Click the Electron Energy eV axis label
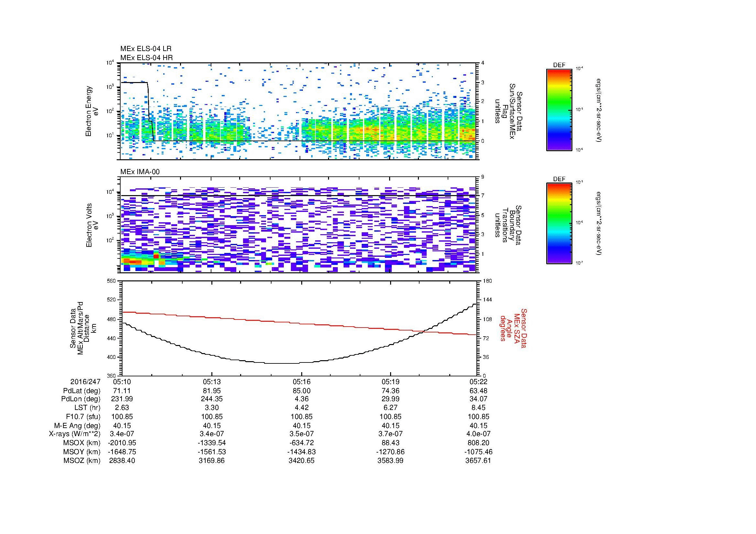Viewport: 756px width, 534px height. point(92,111)
